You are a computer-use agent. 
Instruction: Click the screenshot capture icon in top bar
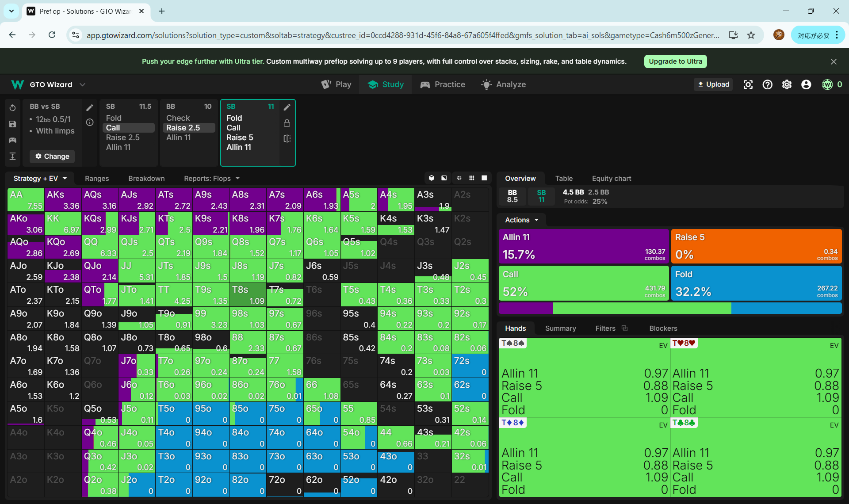click(x=748, y=84)
